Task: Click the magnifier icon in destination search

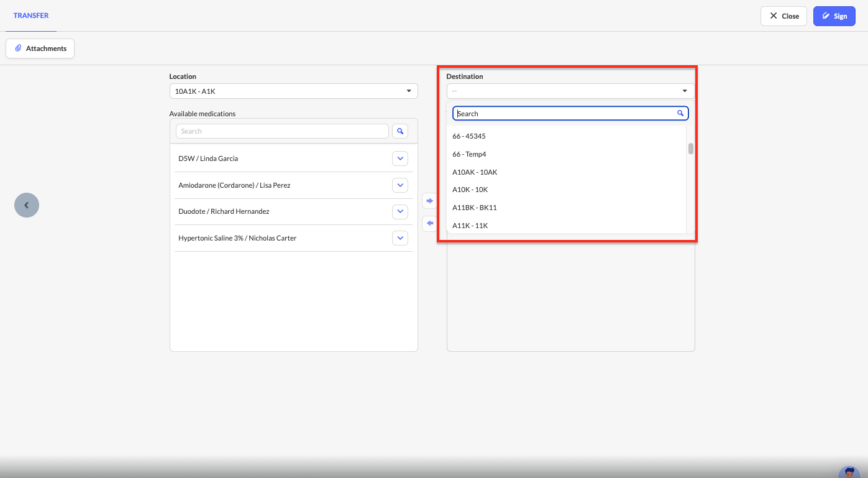Action: click(680, 114)
